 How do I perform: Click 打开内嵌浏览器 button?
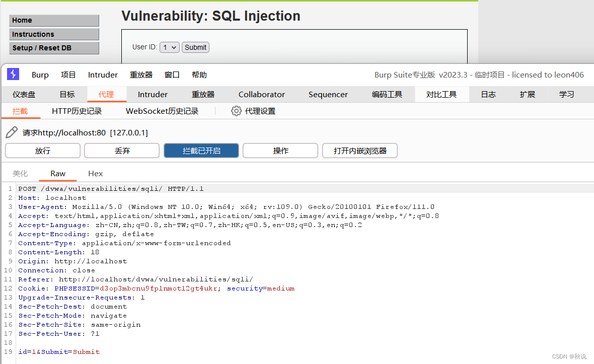(360, 151)
